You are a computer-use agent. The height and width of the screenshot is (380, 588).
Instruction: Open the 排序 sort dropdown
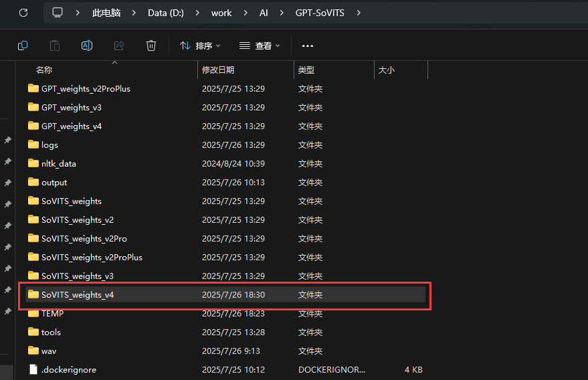coord(200,45)
